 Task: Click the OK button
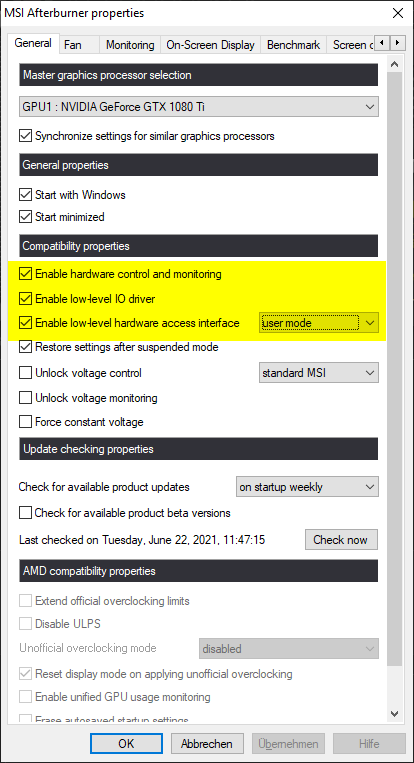(126, 744)
